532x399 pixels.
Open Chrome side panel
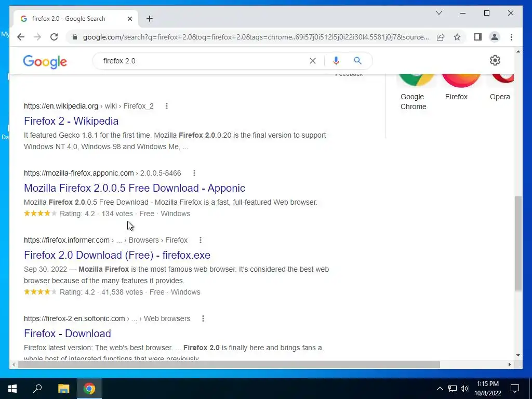tap(478, 37)
